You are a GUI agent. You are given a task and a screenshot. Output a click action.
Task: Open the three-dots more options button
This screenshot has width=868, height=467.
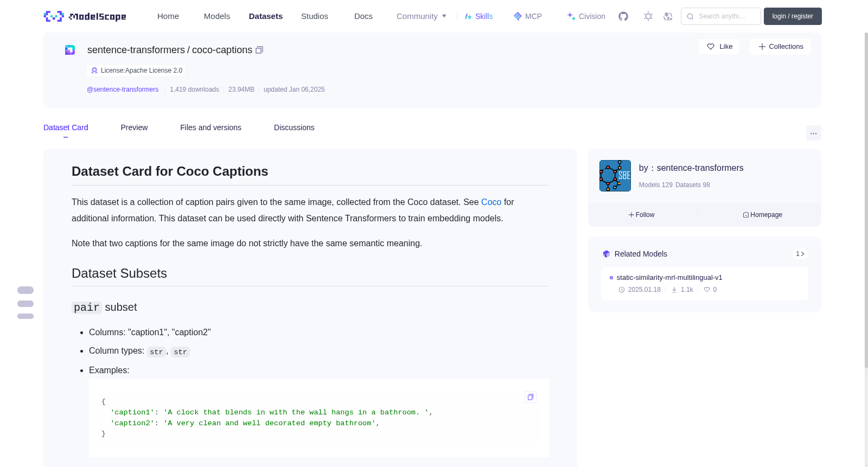813,133
